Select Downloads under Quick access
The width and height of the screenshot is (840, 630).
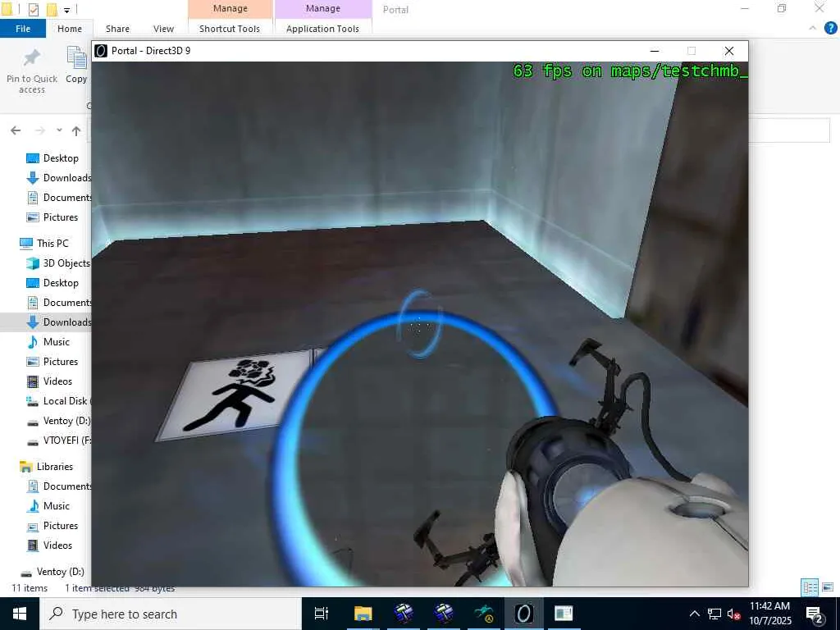59,178
